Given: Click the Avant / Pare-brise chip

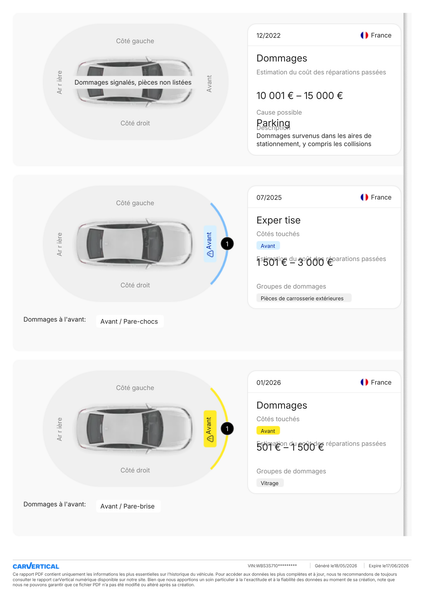Looking at the screenshot, I should [x=128, y=506].
